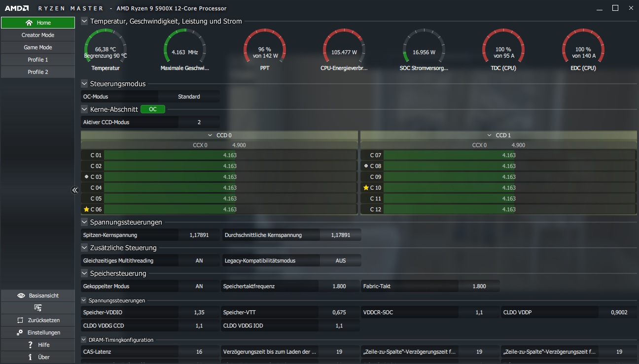639x364 pixels.
Task: Open the Aktiver CCD-Modus value selector
Action: coord(199,122)
